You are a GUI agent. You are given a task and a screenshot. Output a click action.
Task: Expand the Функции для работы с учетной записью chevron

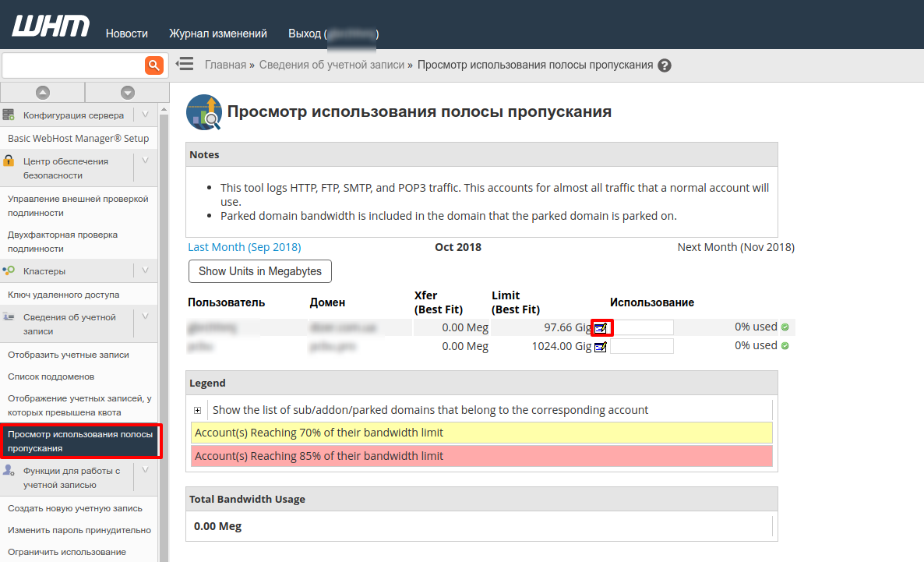tap(146, 471)
